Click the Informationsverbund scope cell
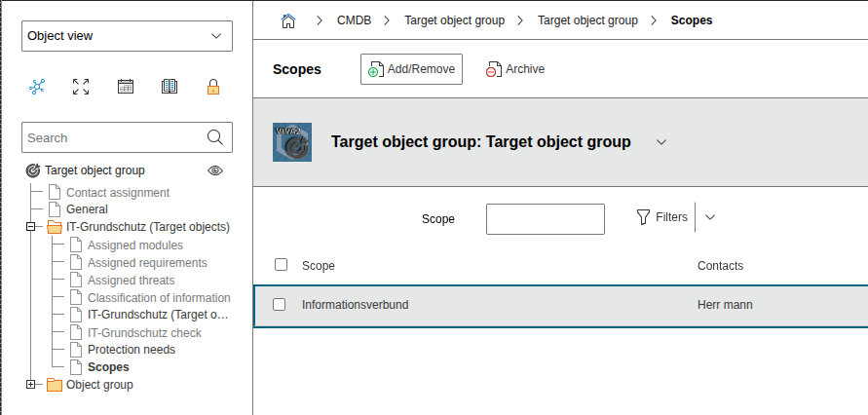This screenshot has width=868, height=415. tap(355, 305)
